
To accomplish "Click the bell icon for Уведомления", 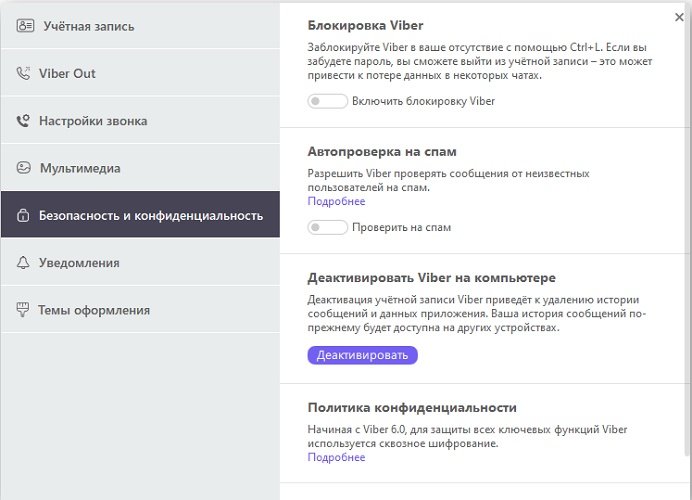I will coord(23,263).
